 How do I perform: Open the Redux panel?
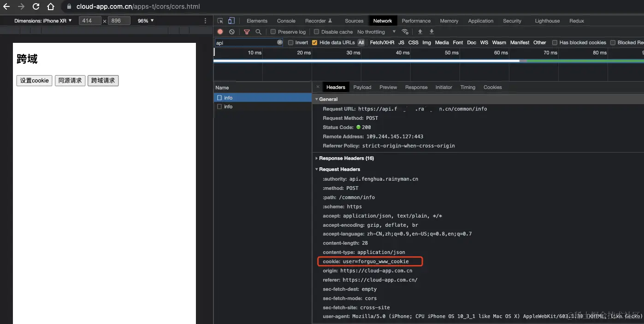[577, 21]
